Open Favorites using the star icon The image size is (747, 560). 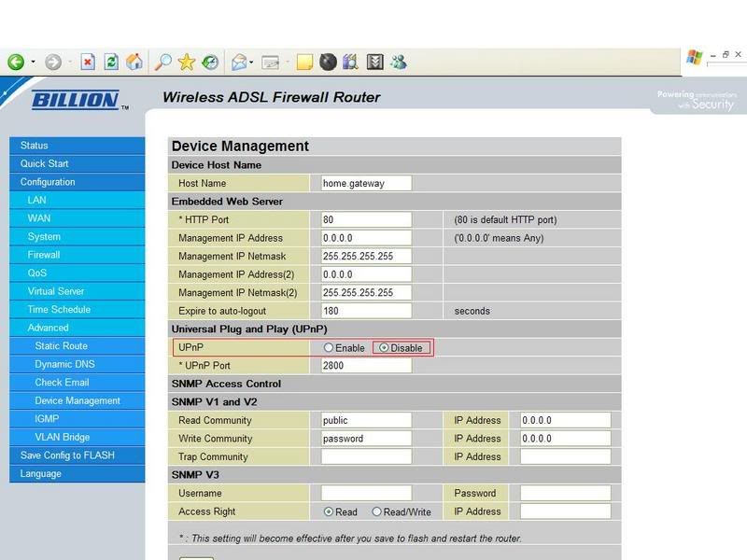[186, 62]
